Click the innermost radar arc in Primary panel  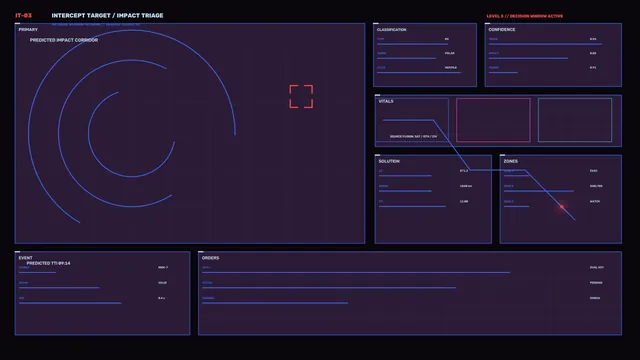131,135
